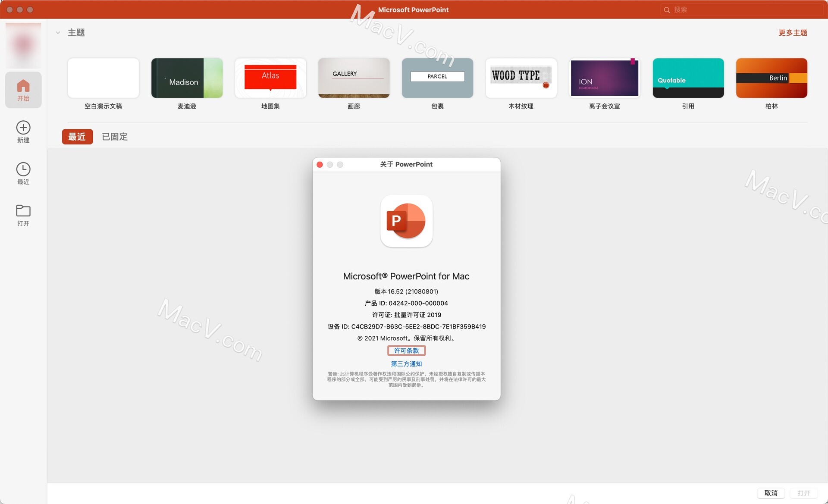
Task: Switch to the 已固定 pinned tab
Action: click(x=115, y=137)
